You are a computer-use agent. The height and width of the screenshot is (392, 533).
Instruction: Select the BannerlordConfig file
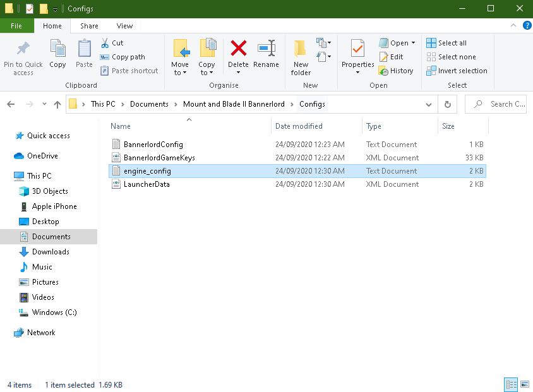click(297, 145)
